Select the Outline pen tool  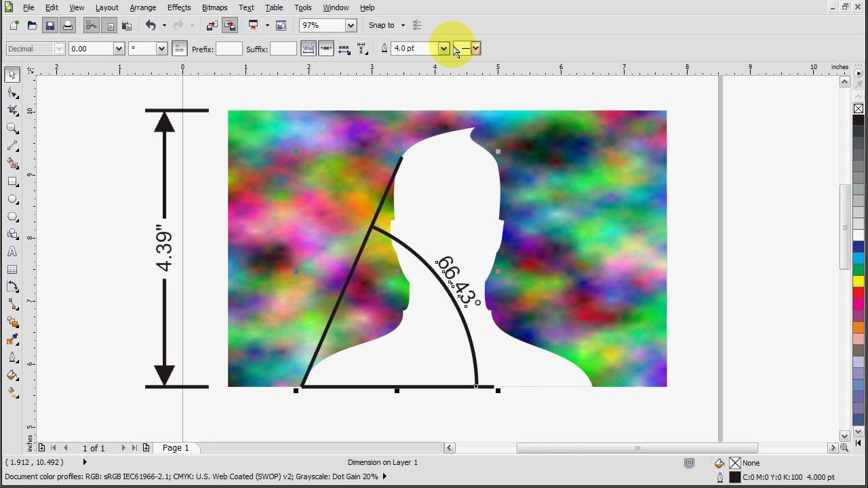12,357
